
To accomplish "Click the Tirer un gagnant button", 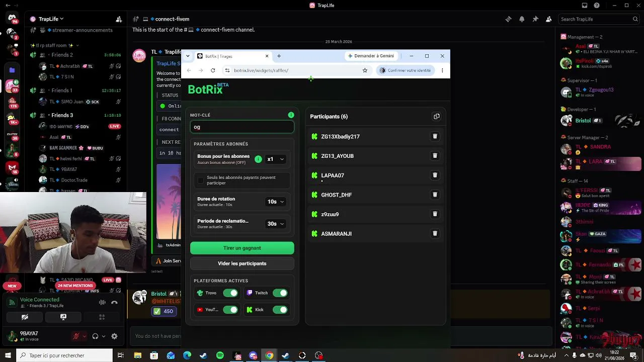I will pyautogui.click(x=242, y=248).
